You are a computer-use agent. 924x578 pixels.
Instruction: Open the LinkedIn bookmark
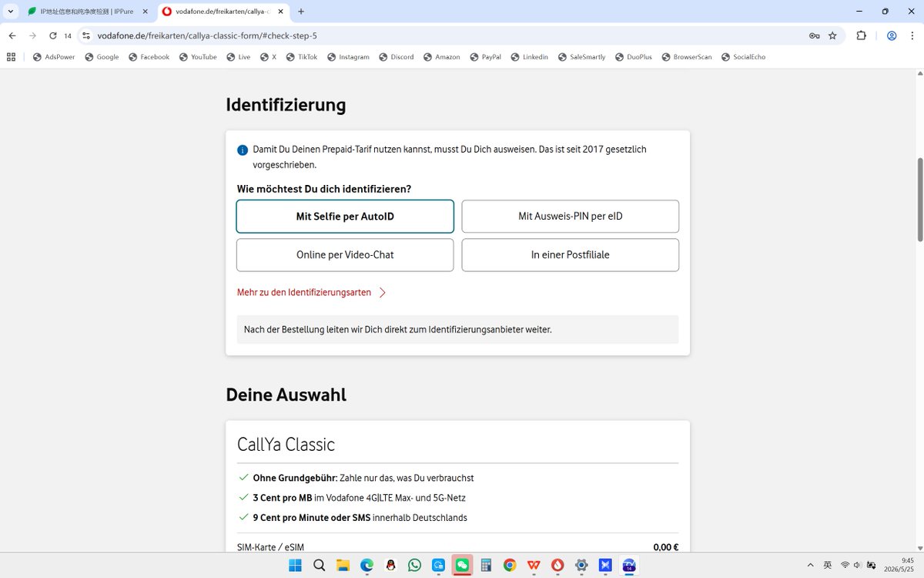529,56
